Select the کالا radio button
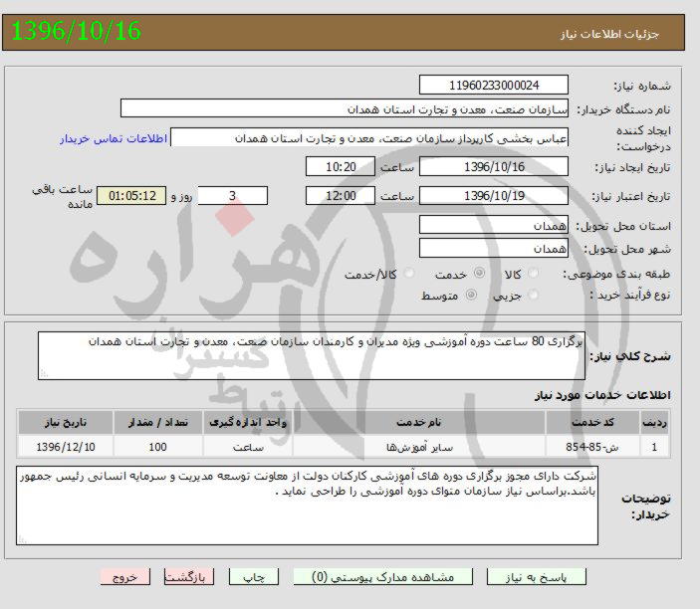Viewport: 700px width, 609px height. (x=533, y=273)
